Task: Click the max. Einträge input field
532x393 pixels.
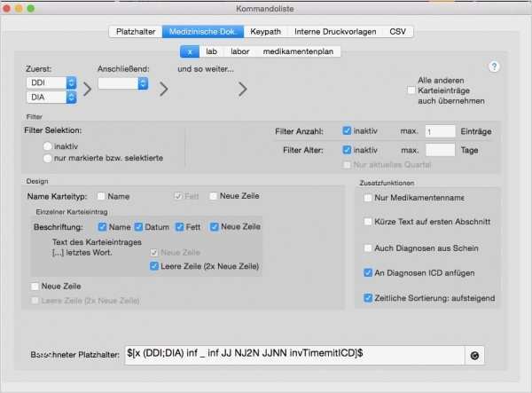Action: coord(440,131)
